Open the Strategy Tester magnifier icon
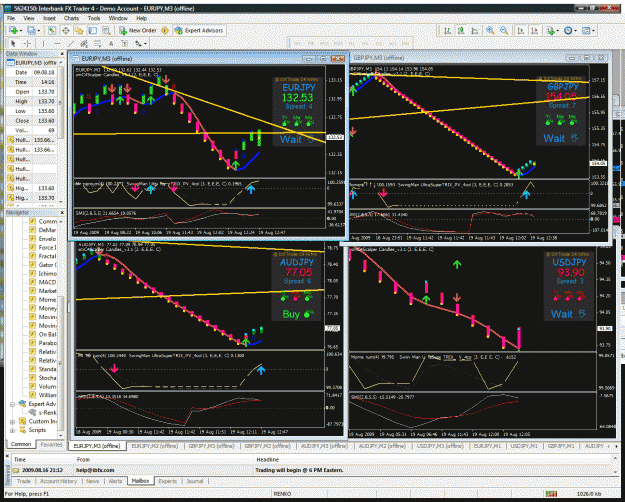The height and width of the screenshot is (502, 625). click(x=106, y=30)
